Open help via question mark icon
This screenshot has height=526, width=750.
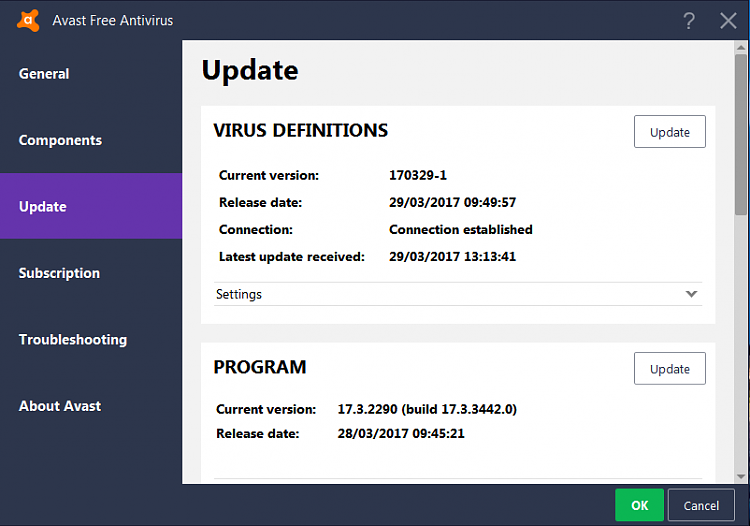[689, 21]
